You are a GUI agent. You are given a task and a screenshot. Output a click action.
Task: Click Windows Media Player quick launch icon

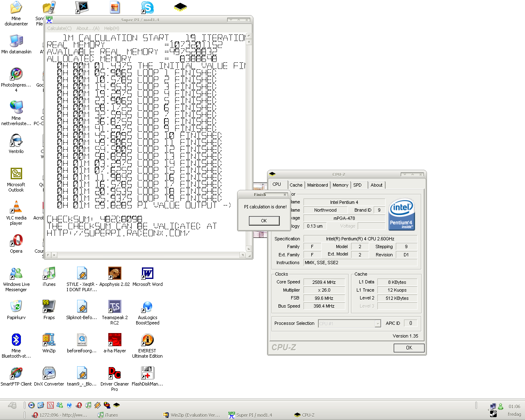[x=32, y=405]
